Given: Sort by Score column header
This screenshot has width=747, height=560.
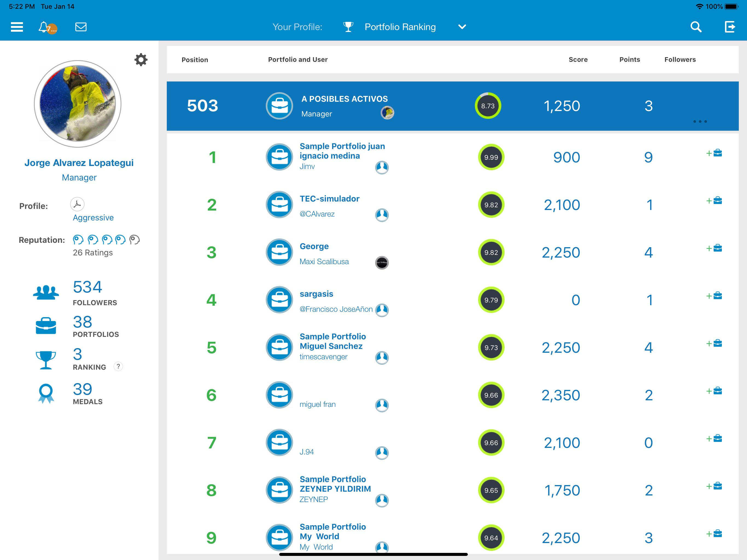Looking at the screenshot, I should 578,59.
